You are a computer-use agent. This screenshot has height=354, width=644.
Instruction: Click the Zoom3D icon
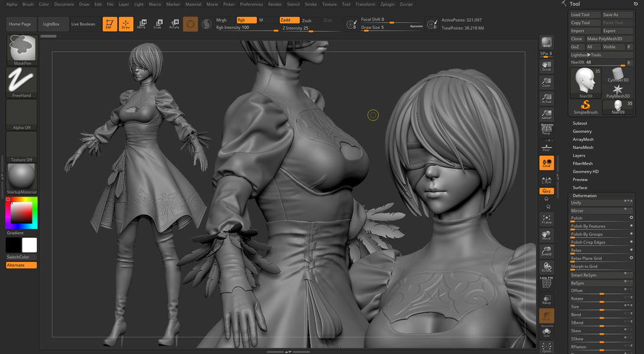pos(546,251)
